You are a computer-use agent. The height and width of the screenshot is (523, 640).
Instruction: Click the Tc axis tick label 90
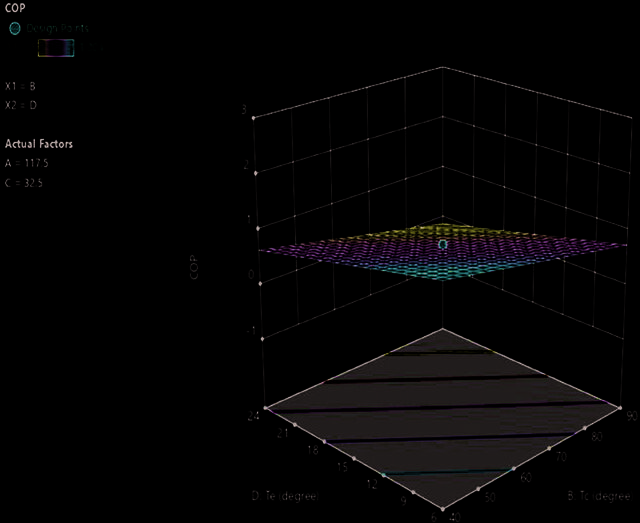click(632, 416)
